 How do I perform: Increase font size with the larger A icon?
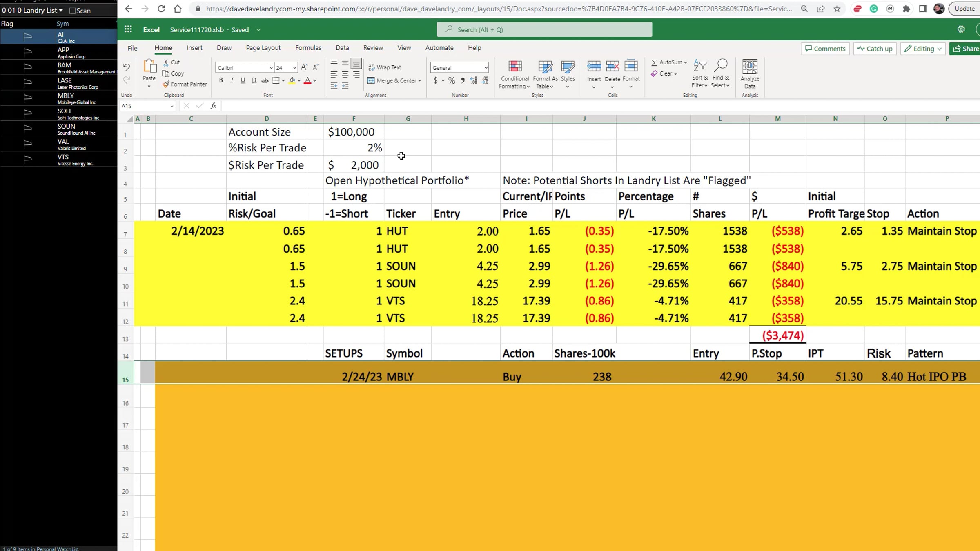304,67
